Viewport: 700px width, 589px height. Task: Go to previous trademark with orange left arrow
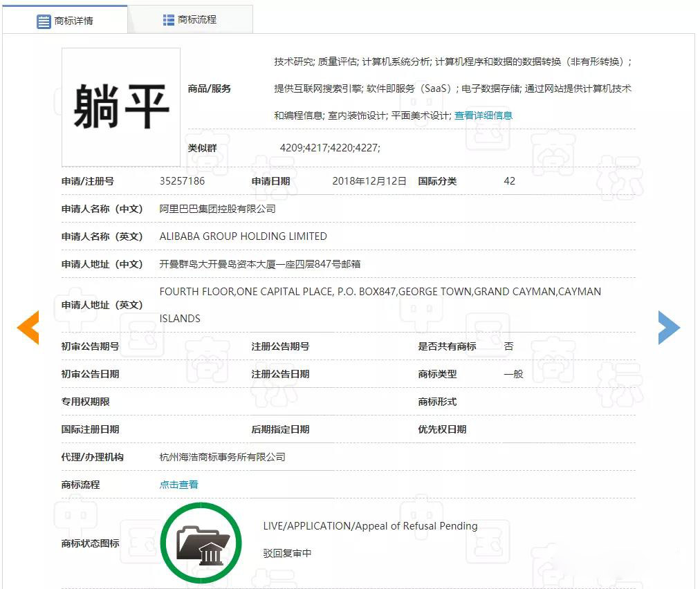28,328
